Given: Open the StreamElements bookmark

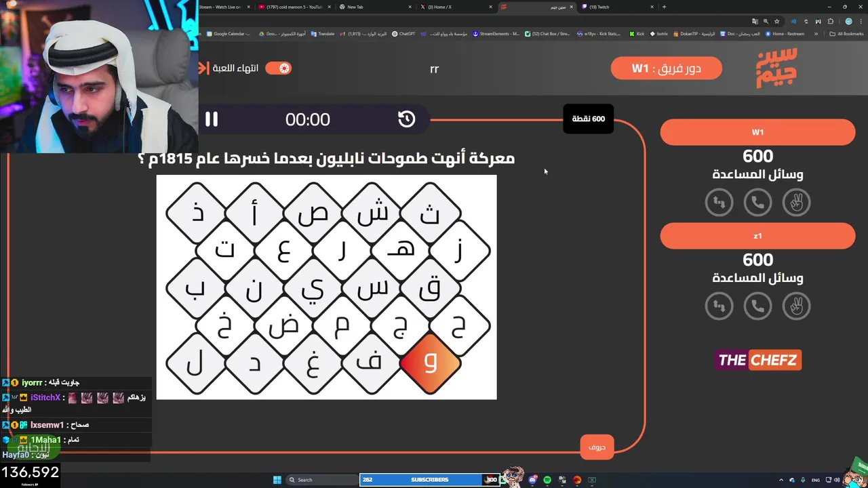Looking at the screenshot, I should click(x=496, y=34).
